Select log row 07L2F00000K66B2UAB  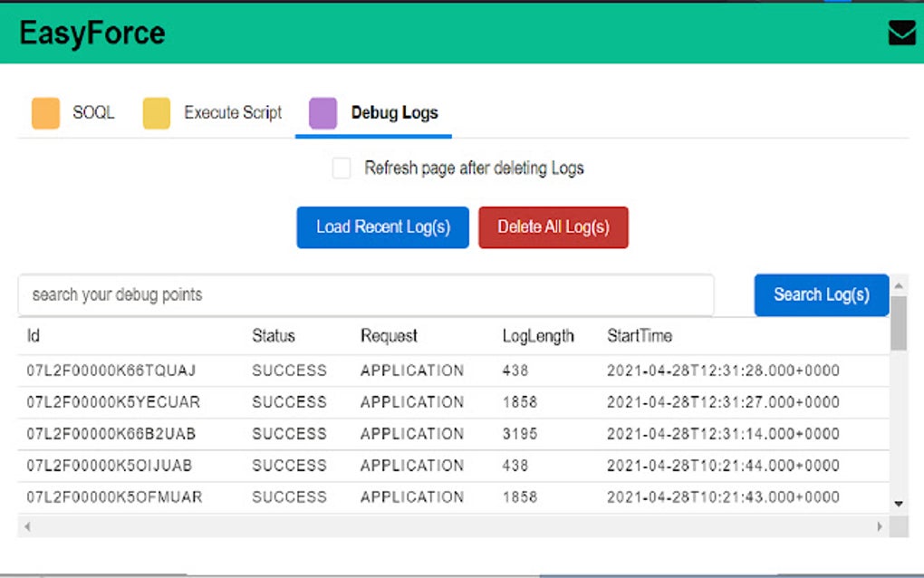pyautogui.click(x=111, y=434)
